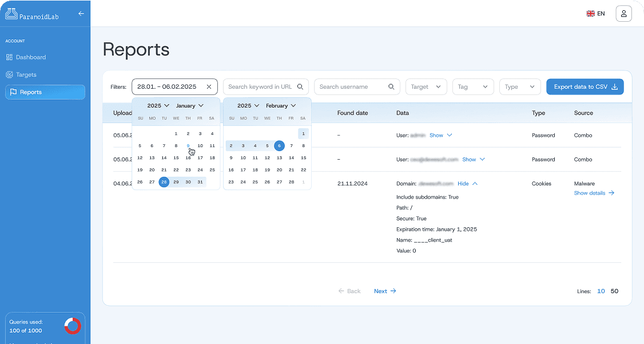This screenshot has width=644, height=344.
Task: Click the magnifier in username search
Action: (391, 87)
